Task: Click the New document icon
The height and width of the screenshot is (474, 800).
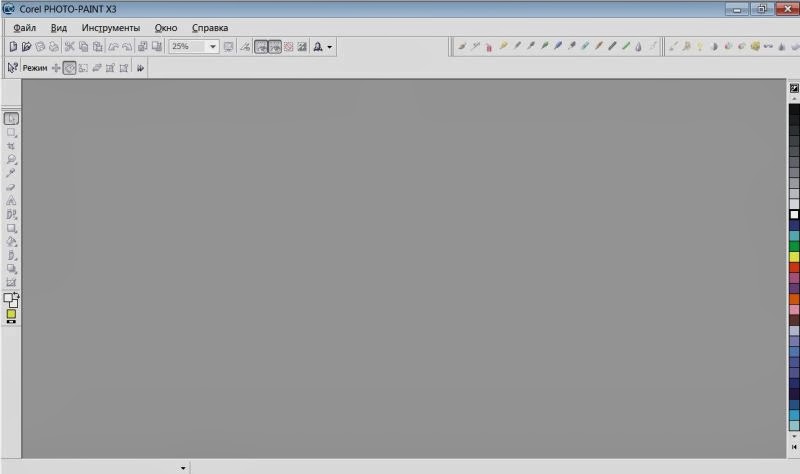Action: point(13,47)
